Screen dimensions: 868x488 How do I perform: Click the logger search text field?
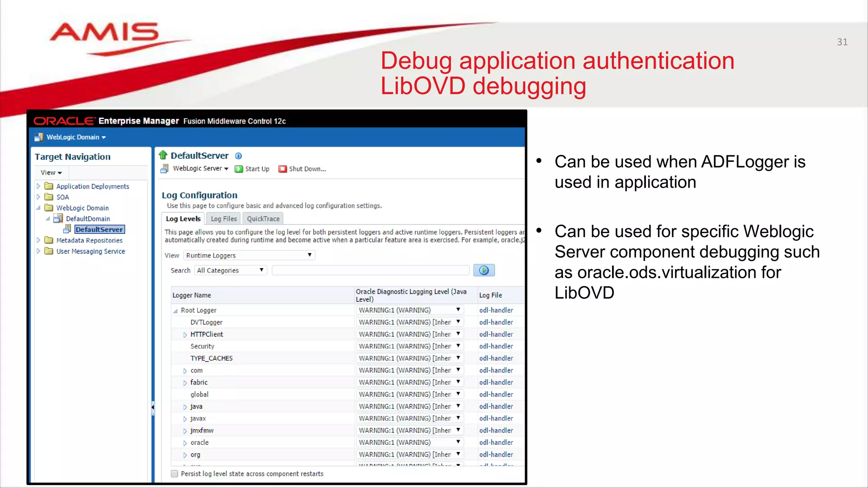(x=370, y=270)
